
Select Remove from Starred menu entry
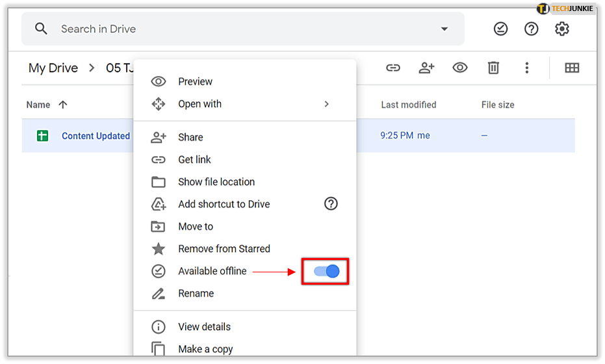point(224,248)
